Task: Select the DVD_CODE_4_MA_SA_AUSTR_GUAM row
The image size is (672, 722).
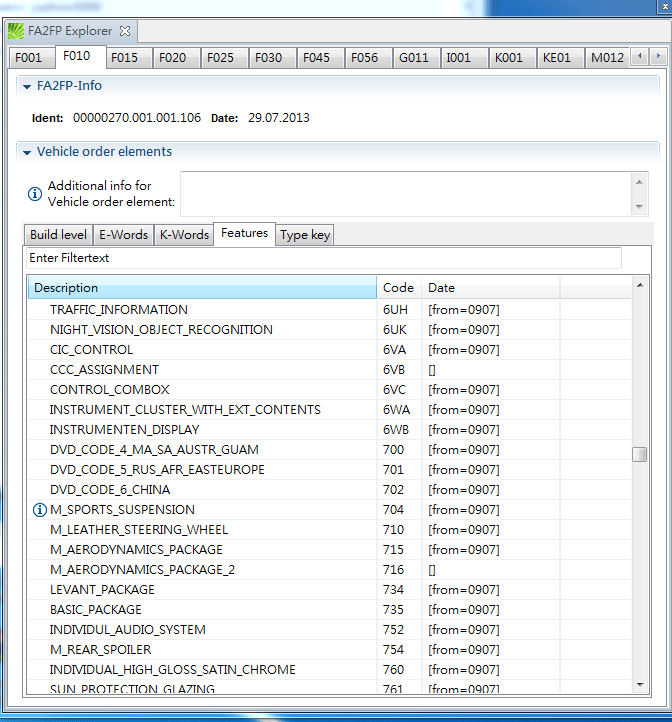Action: pyautogui.click(x=329, y=450)
